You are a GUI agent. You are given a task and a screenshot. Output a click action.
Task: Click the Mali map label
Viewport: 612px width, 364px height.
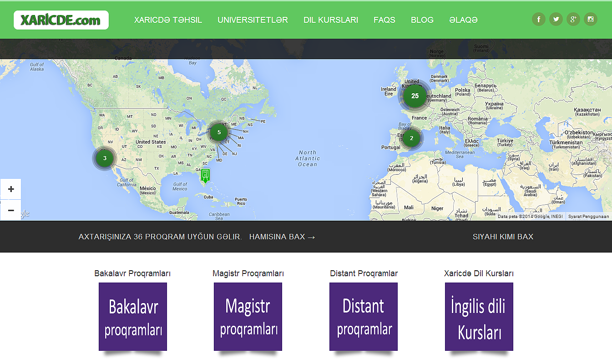pyautogui.click(x=409, y=207)
